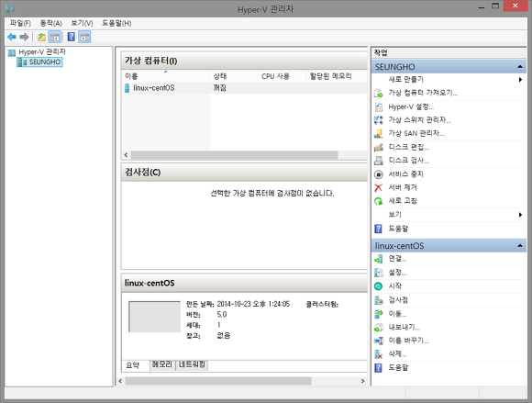This screenshot has height=403, width=532.
Task: Sort by the CPU 사용 column header
Action: pyautogui.click(x=282, y=76)
